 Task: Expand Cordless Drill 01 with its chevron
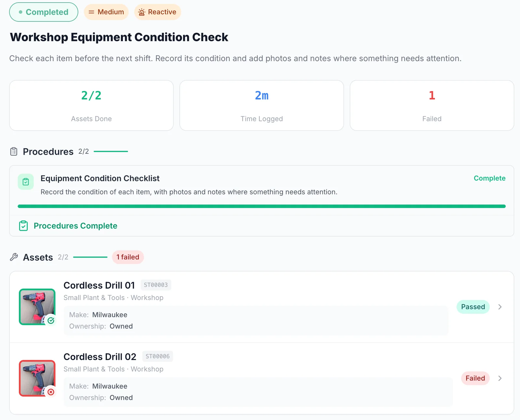pyautogui.click(x=500, y=307)
